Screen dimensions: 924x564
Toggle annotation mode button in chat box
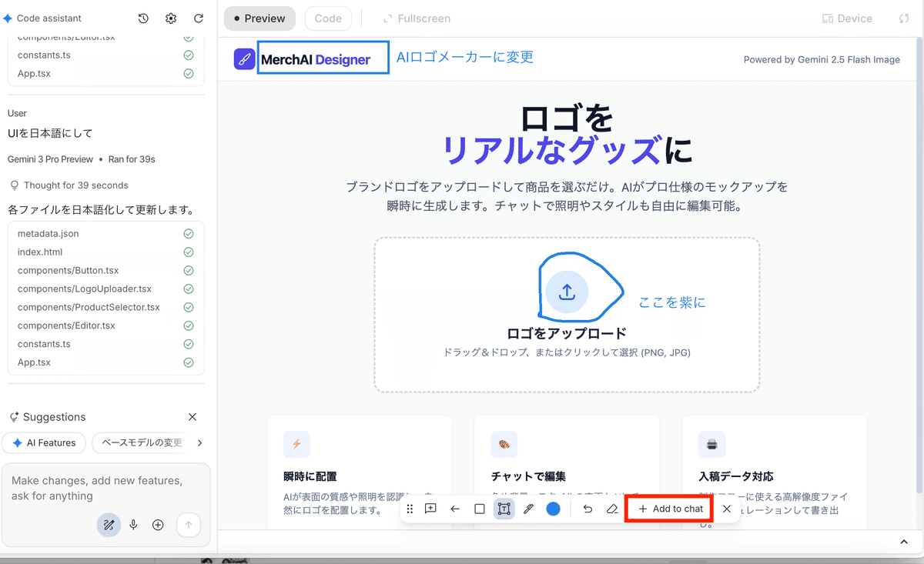(x=109, y=525)
